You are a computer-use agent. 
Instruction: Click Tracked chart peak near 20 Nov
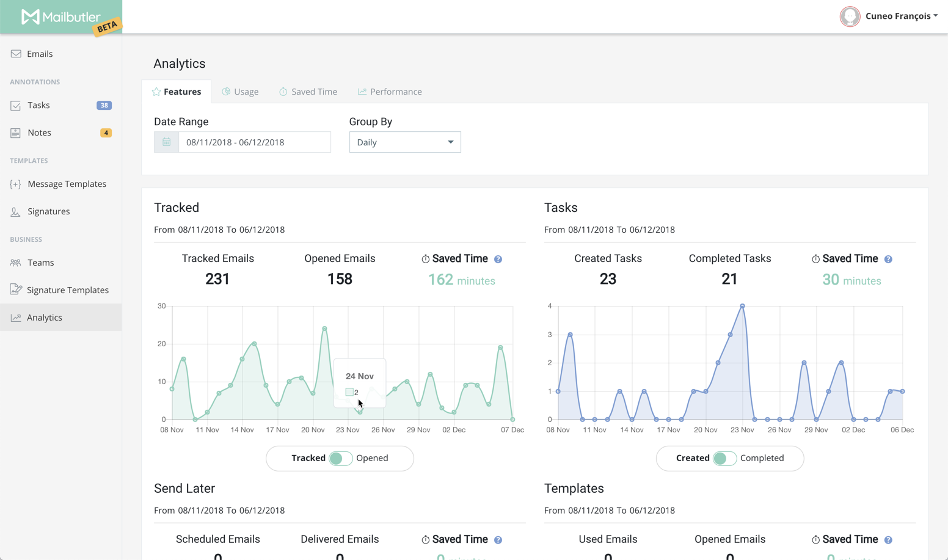325,329
